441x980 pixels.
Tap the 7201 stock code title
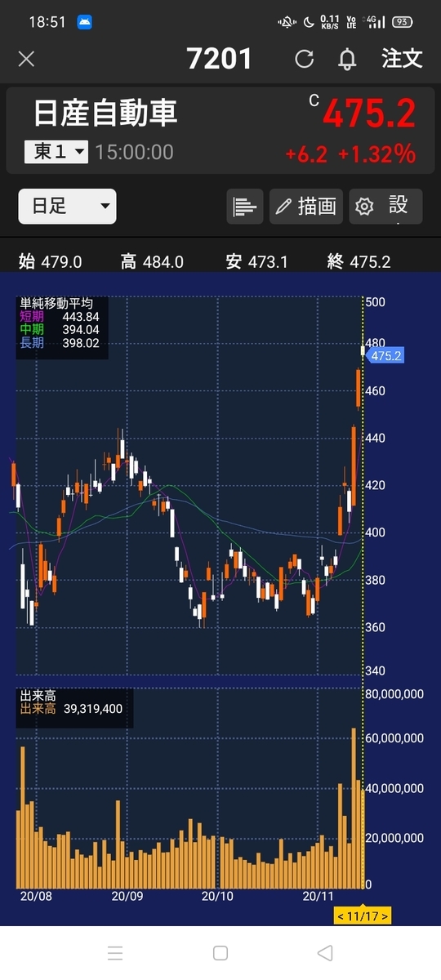tap(220, 59)
